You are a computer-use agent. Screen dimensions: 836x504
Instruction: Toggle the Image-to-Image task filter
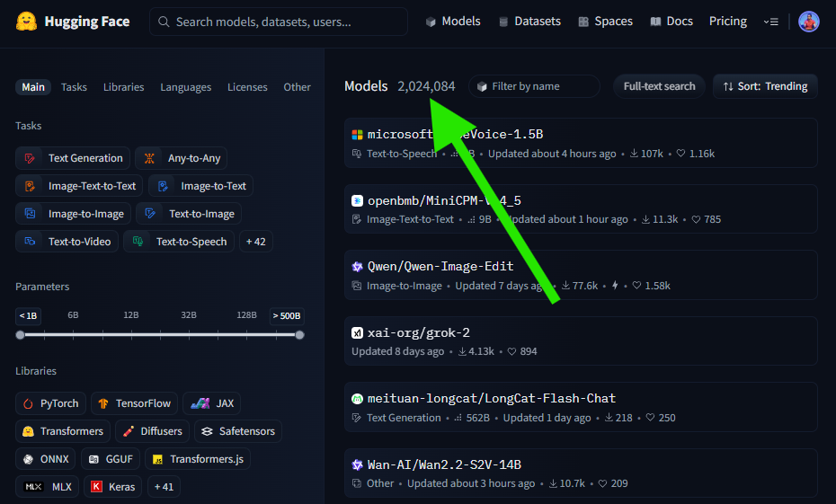[x=73, y=214]
